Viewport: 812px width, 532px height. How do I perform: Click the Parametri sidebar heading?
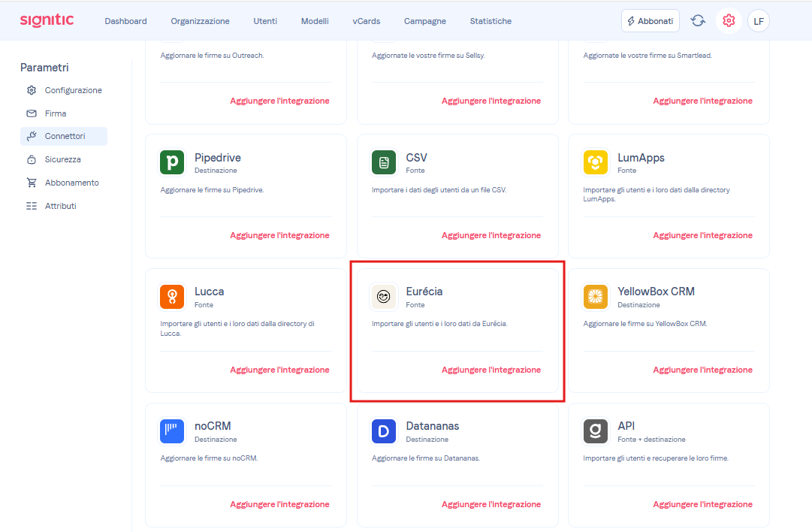coord(44,68)
